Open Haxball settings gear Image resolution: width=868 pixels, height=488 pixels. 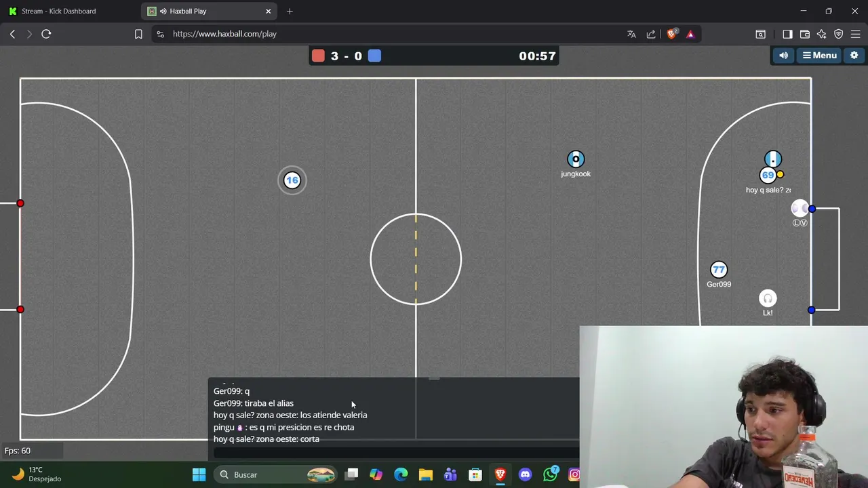point(854,56)
